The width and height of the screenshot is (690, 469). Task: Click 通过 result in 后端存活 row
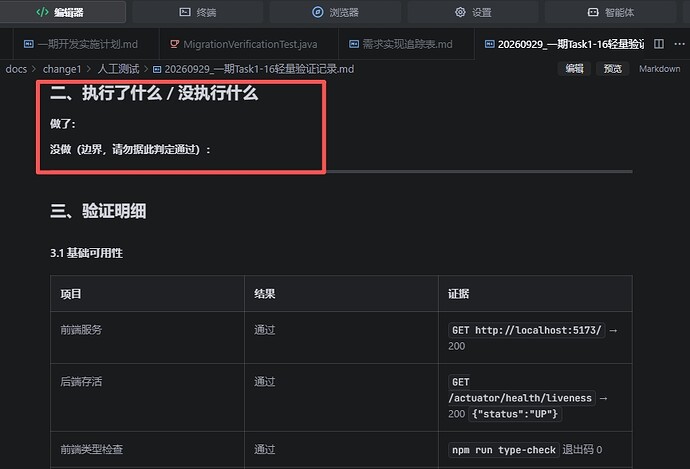pos(264,381)
